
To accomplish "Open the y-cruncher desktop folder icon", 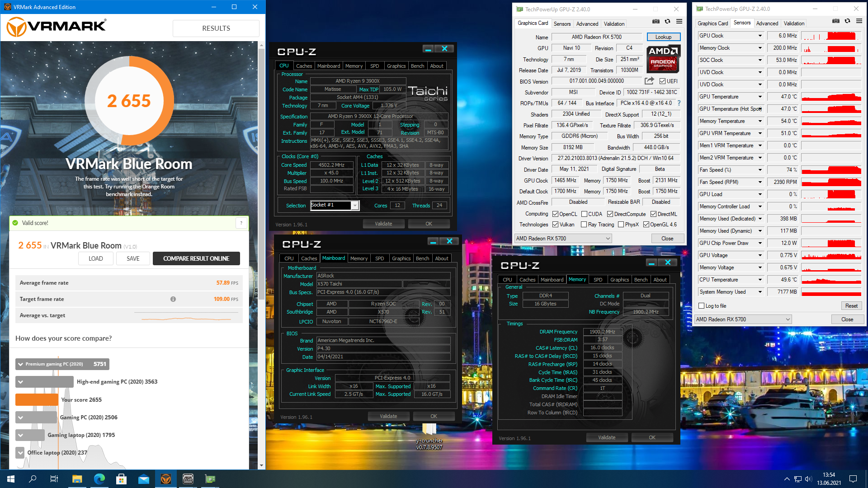I will 429,436.
